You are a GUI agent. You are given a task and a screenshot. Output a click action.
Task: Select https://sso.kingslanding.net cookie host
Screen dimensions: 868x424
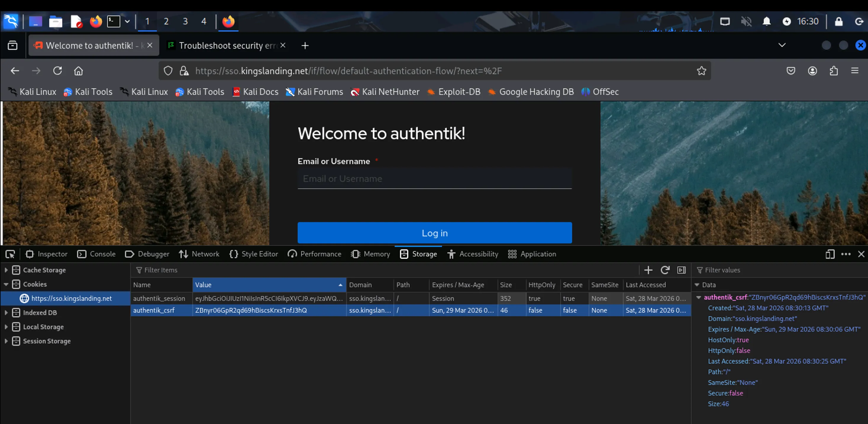tap(65, 298)
